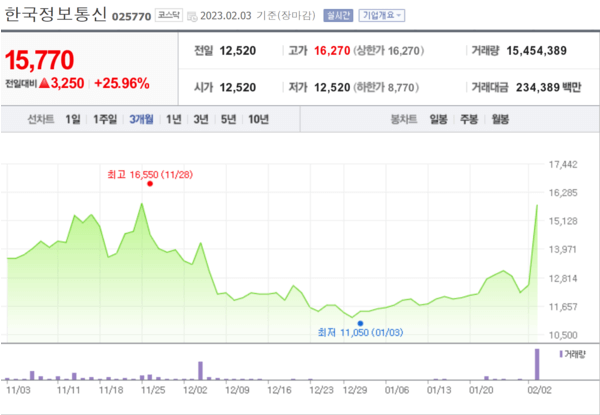The width and height of the screenshot is (600, 415).
Task: Click the 12/02 volume spike bar
Action: point(201,371)
